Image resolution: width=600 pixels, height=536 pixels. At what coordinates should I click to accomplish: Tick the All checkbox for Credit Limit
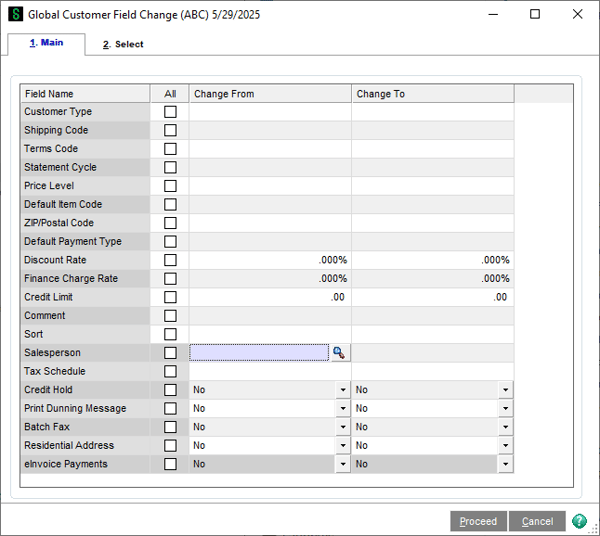click(x=170, y=297)
